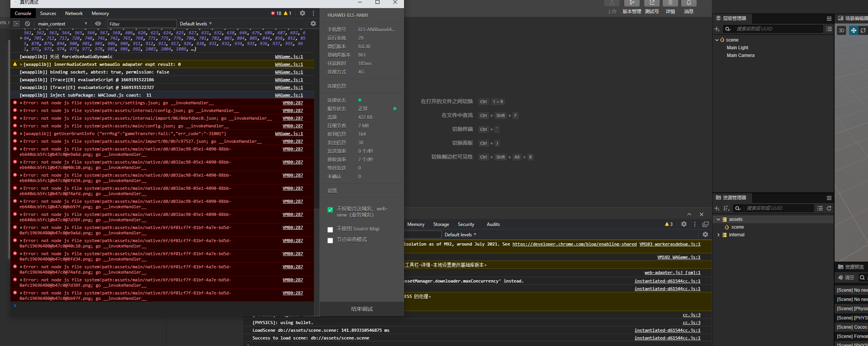This screenshot has height=346, width=868.
Task: Click the 版本管理 branch icon
Action: point(632,3)
